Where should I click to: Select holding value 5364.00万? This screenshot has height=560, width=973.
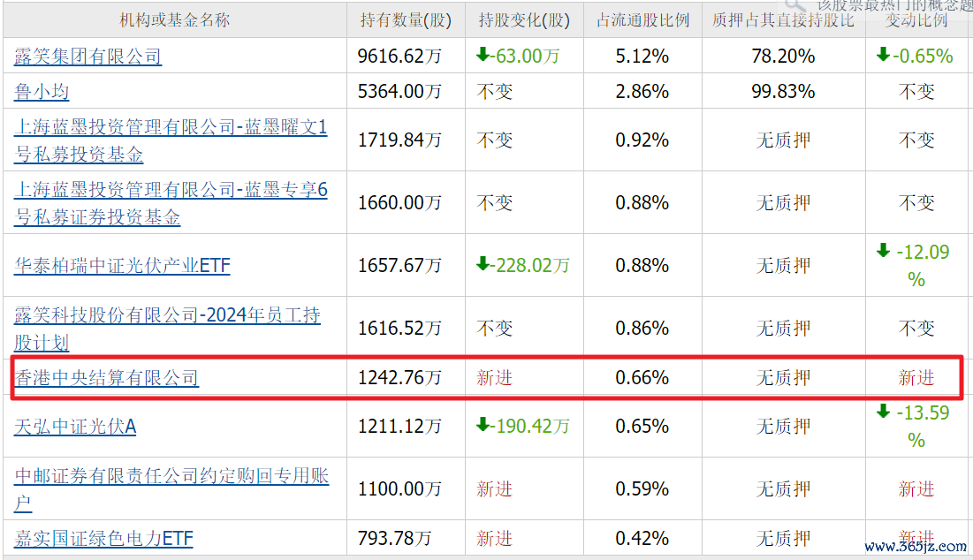click(x=399, y=92)
